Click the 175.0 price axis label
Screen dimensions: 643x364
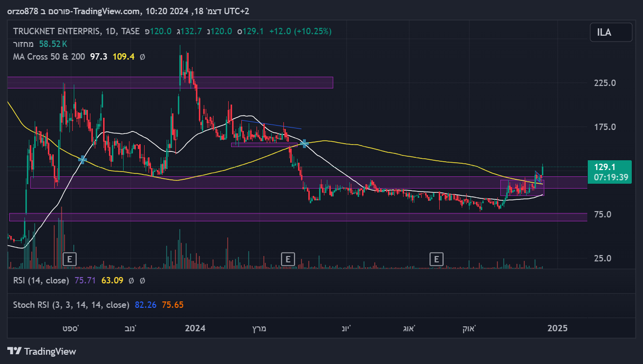[605, 127]
